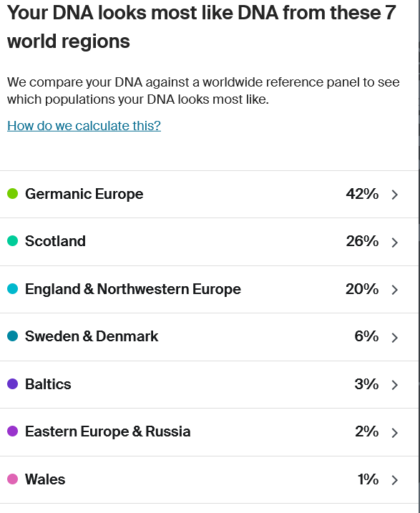
Task: Expand Eastern Europe & Russia chevron
Action: [395, 433]
